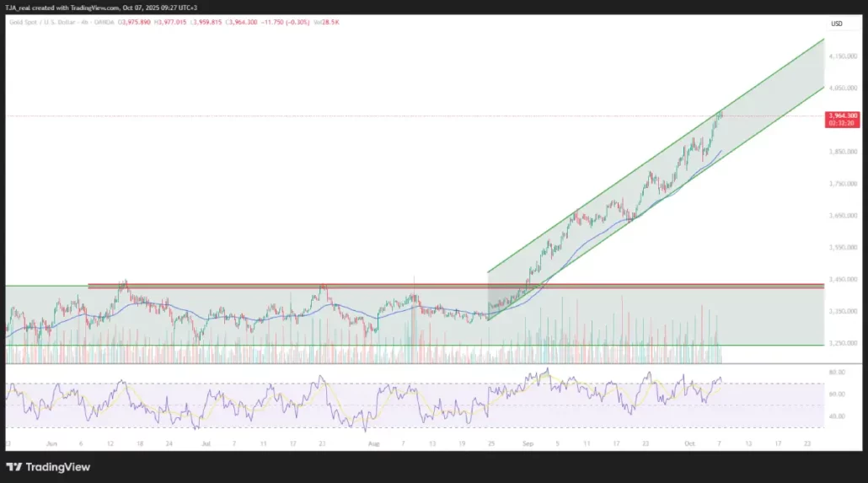Select the Jul label on time axis
868x483 pixels.
204,443
